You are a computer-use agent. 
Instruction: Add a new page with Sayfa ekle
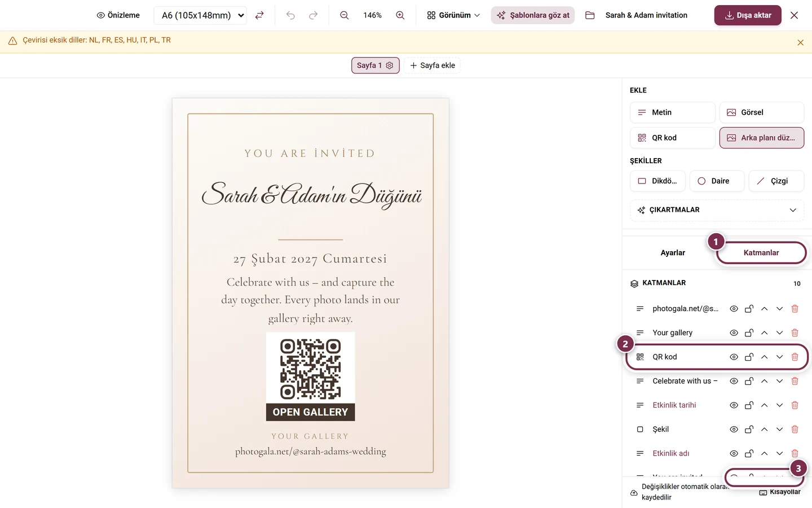(433, 65)
